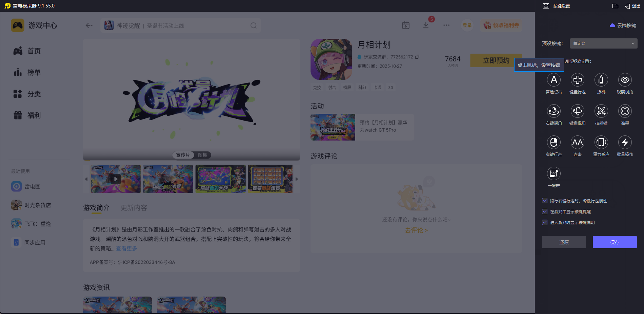Click the gallery next arrow
This screenshot has height=314, width=644.
pyautogui.click(x=297, y=179)
